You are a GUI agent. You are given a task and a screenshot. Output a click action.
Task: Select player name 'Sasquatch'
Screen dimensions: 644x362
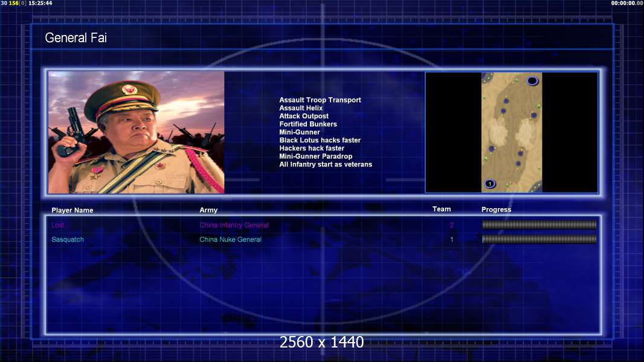tap(67, 240)
